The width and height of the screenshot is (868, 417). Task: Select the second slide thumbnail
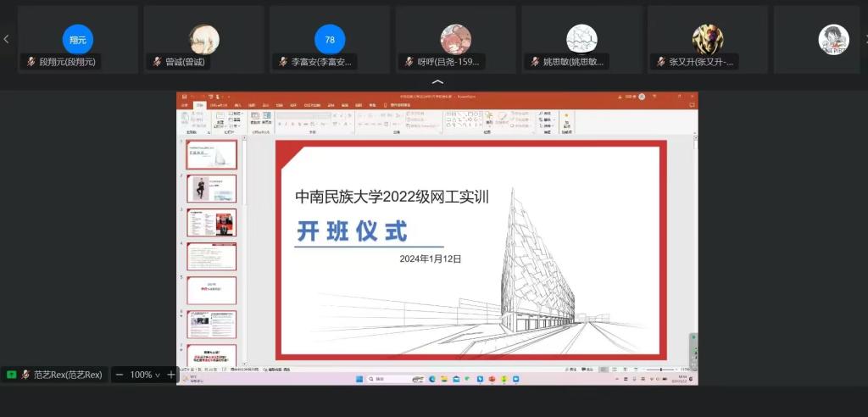[x=212, y=189]
